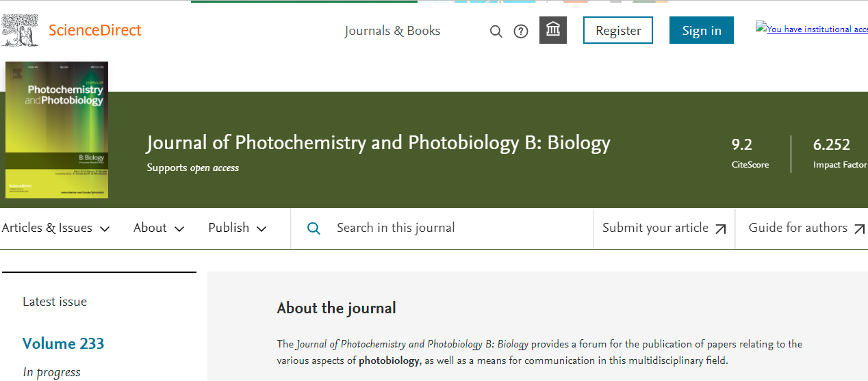868x381 pixels.
Task: Expand the Articles & Issues dropdown
Action: click(55, 228)
